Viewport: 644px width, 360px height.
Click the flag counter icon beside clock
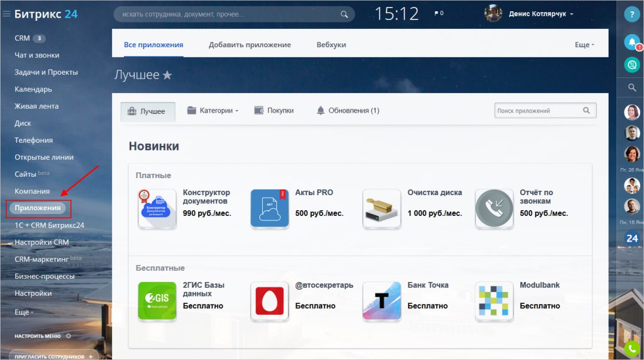438,13
